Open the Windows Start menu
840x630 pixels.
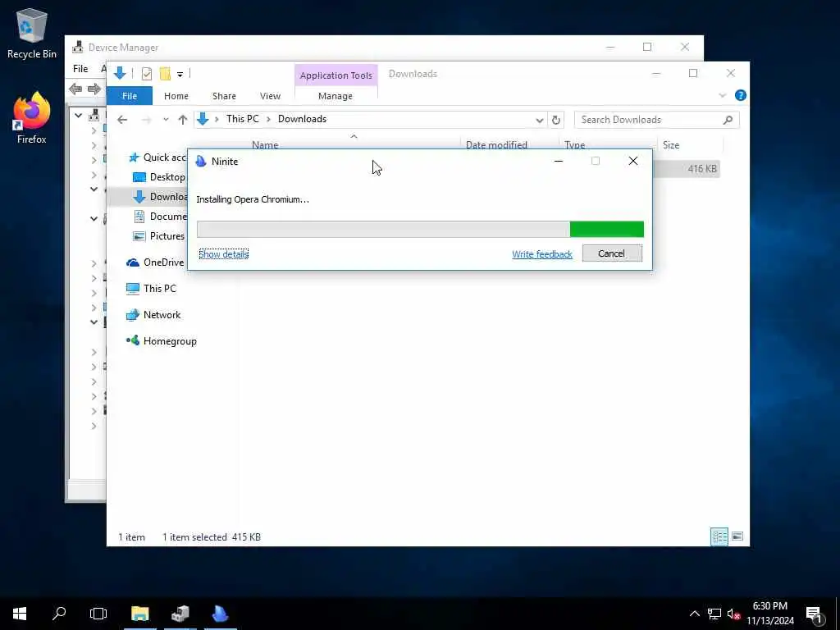[x=20, y=614]
